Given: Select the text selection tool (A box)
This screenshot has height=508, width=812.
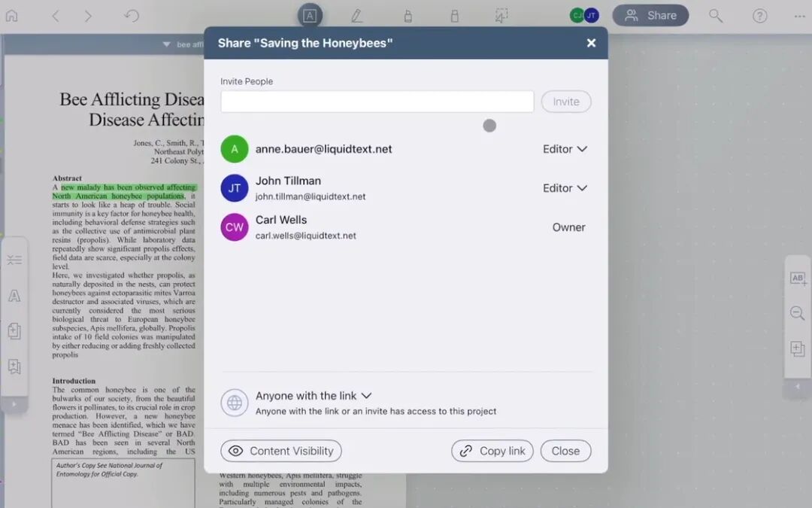Looking at the screenshot, I should (x=310, y=16).
